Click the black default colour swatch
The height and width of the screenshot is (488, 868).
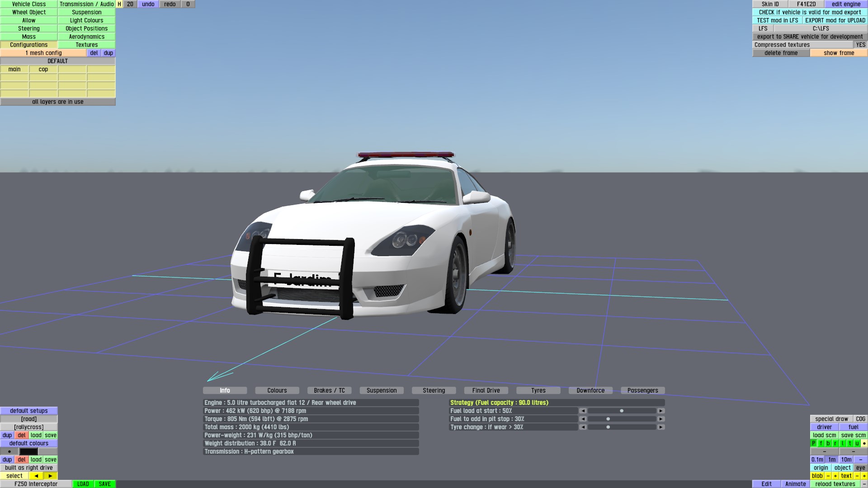28,451
